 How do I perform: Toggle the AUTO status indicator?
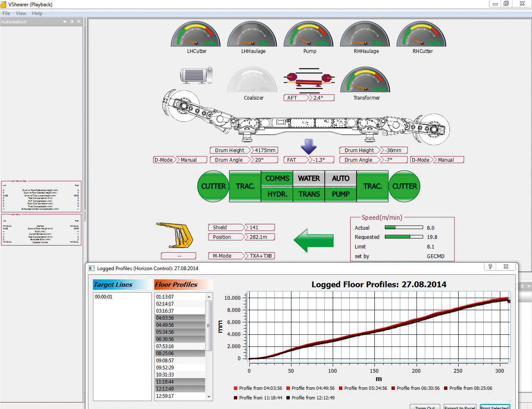pos(340,178)
